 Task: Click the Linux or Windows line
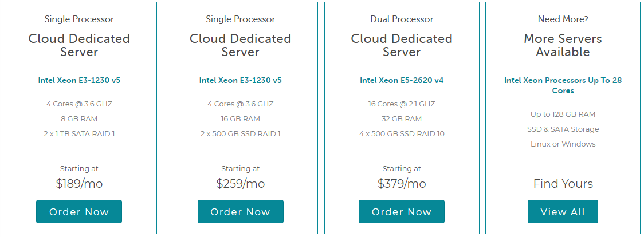[x=563, y=144]
